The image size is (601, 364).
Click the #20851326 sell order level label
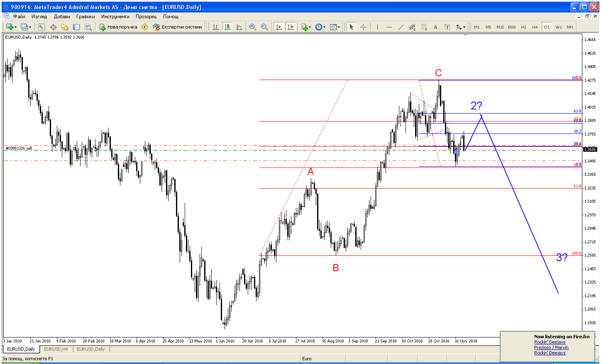click(x=18, y=148)
